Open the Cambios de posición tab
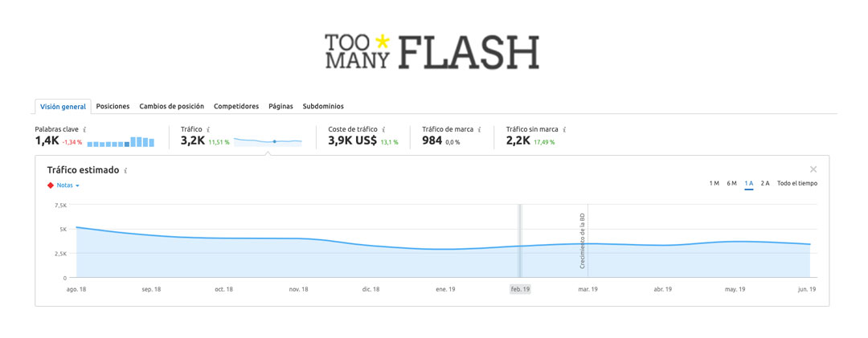 172,106
